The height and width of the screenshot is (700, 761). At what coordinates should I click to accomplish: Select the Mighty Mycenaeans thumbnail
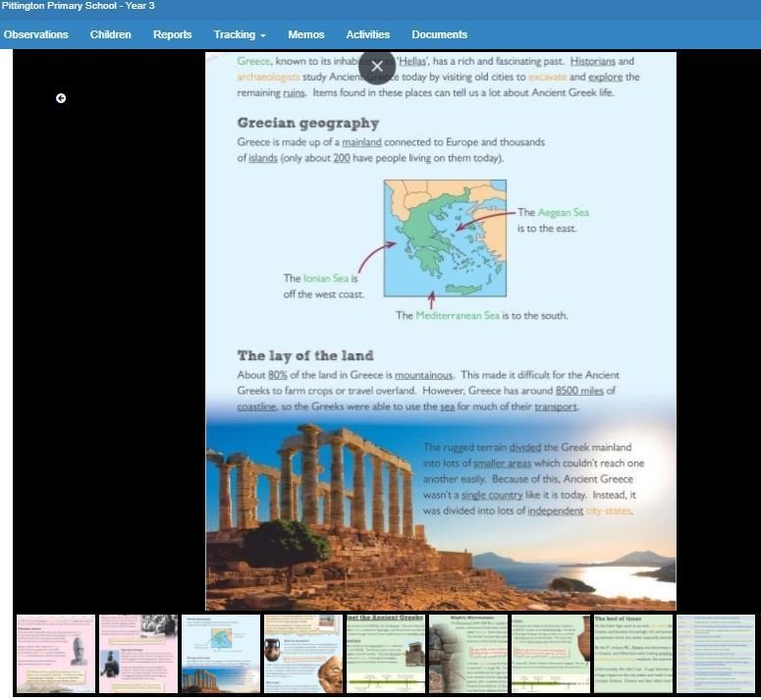468,654
